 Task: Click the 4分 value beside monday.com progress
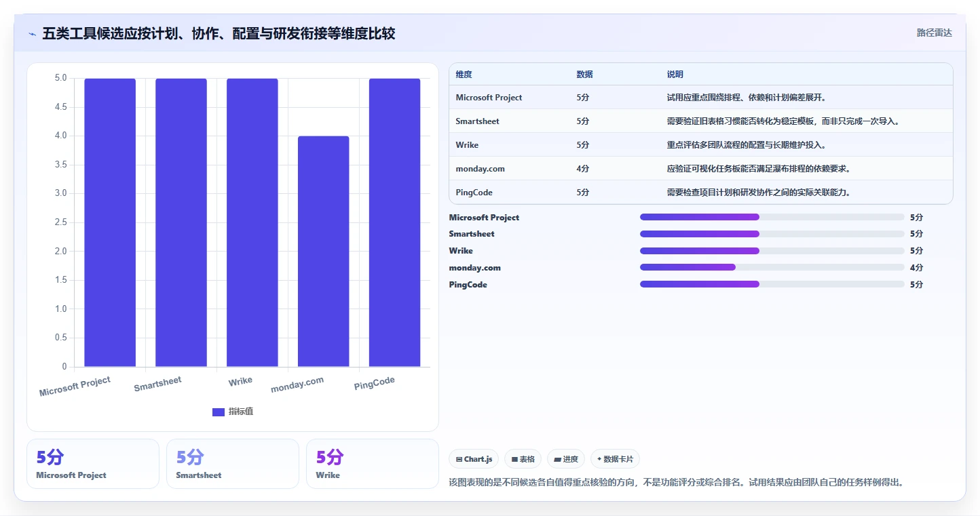click(x=916, y=268)
